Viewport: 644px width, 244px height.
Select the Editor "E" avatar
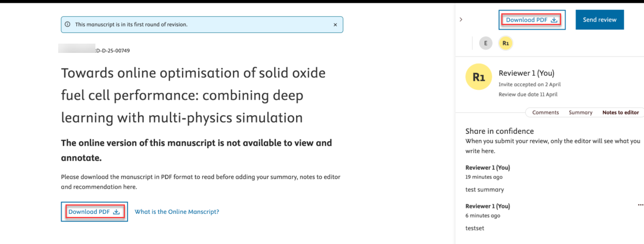(x=486, y=43)
